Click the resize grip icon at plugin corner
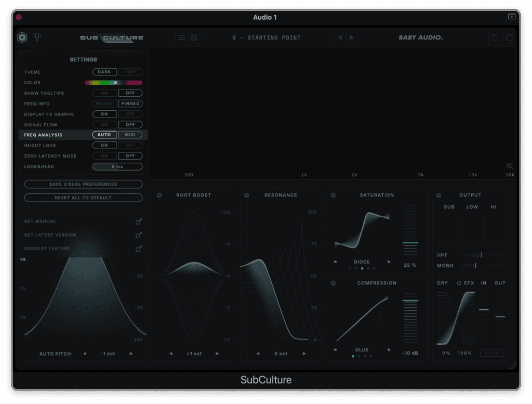The image size is (532, 404). pos(513,365)
